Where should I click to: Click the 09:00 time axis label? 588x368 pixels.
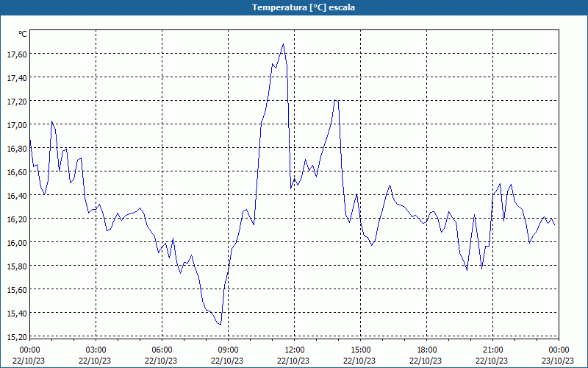[228, 350]
